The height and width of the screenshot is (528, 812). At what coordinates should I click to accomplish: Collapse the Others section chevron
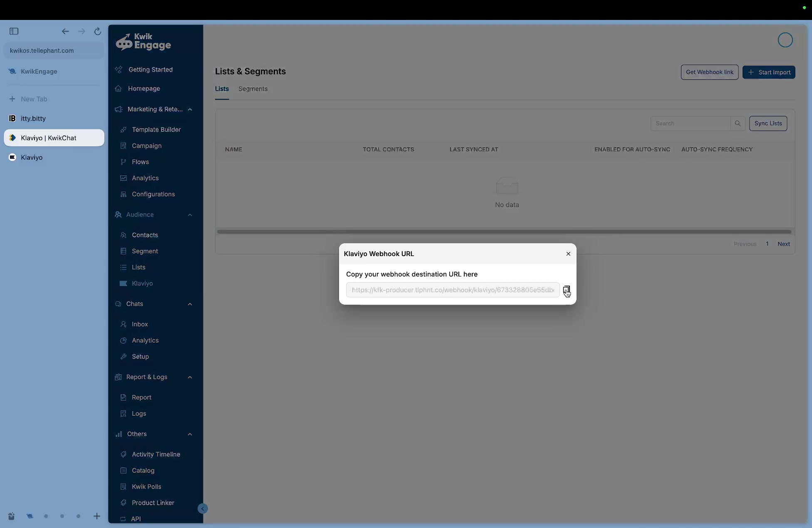[190, 434]
